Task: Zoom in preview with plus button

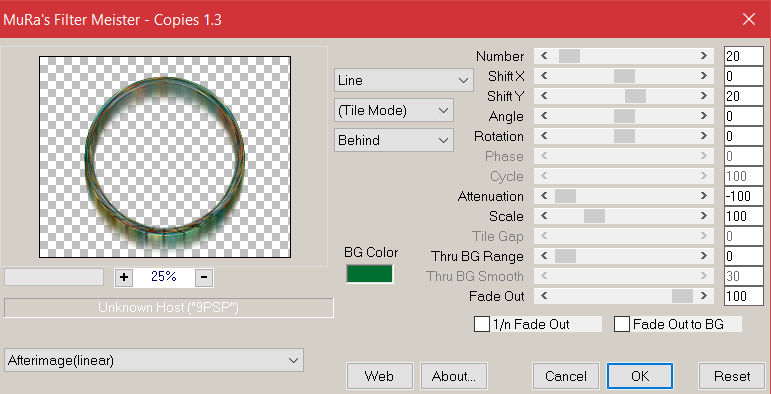Action: 123,277
